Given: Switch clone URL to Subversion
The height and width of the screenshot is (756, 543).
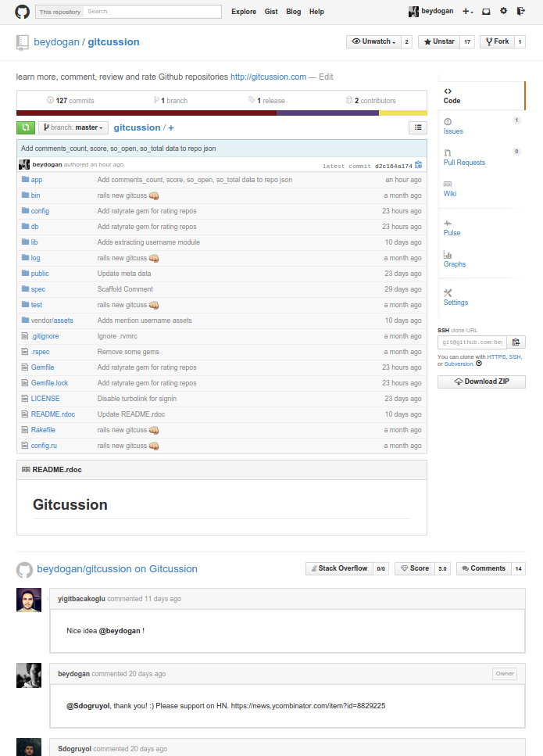Looking at the screenshot, I should point(459,364).
